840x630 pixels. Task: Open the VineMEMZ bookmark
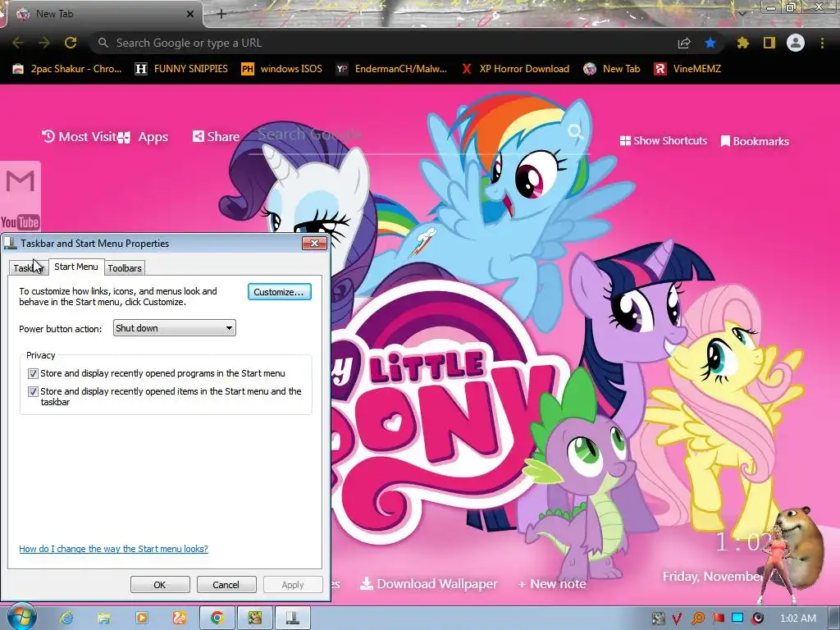pos(687,69)
